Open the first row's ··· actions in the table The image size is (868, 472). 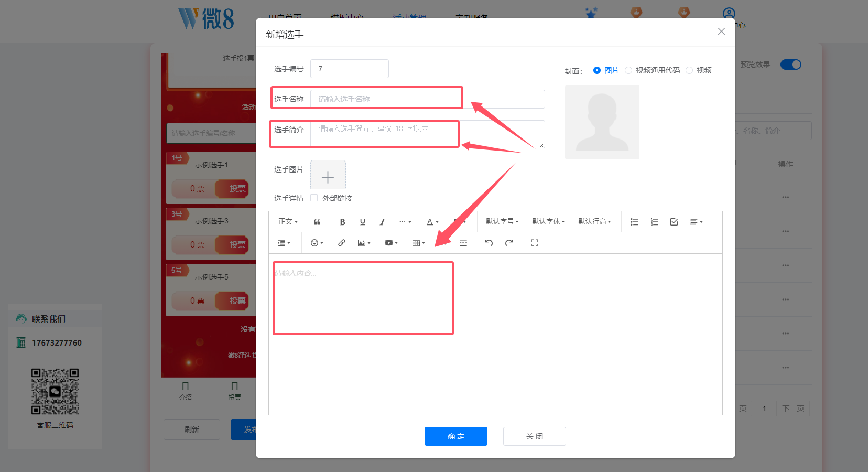[785, 197]
